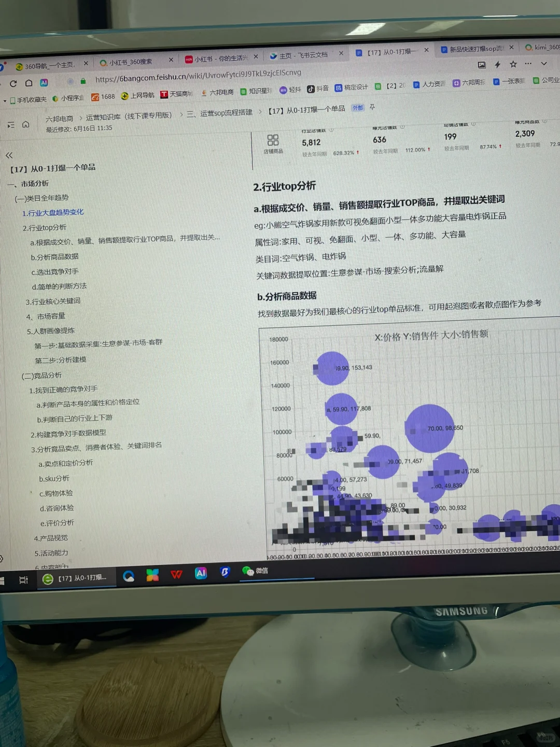Image resolution: width=560 pixels, height=747 pixels.
Task: Go to outline item e.评价分析
Action: point(57,523)
